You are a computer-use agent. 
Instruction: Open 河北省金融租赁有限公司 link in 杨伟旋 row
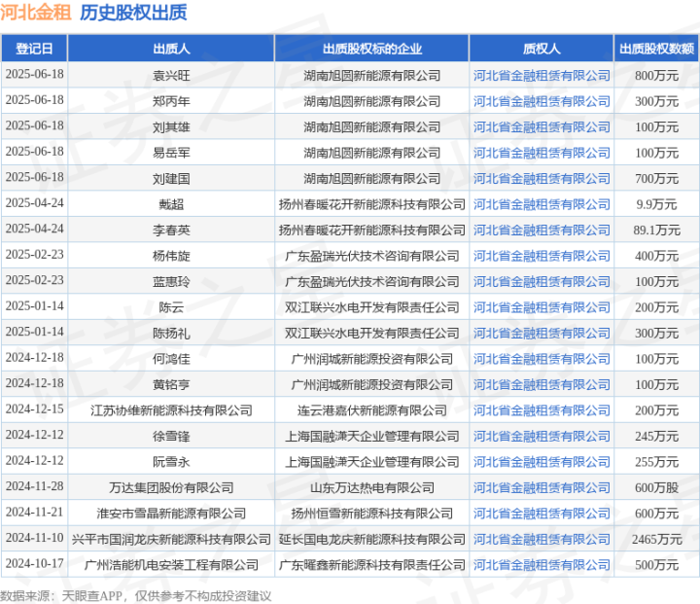(542, 256)
